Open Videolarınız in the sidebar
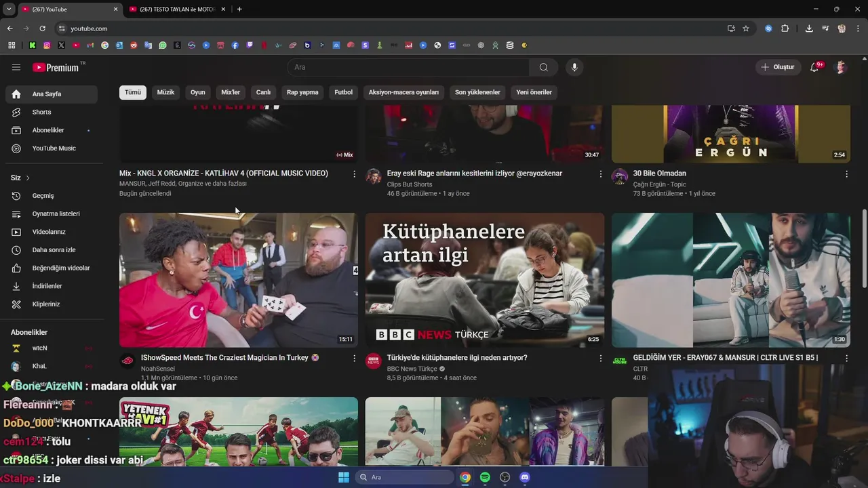Viewport: 868px width, 488px height. coord(52,232)
